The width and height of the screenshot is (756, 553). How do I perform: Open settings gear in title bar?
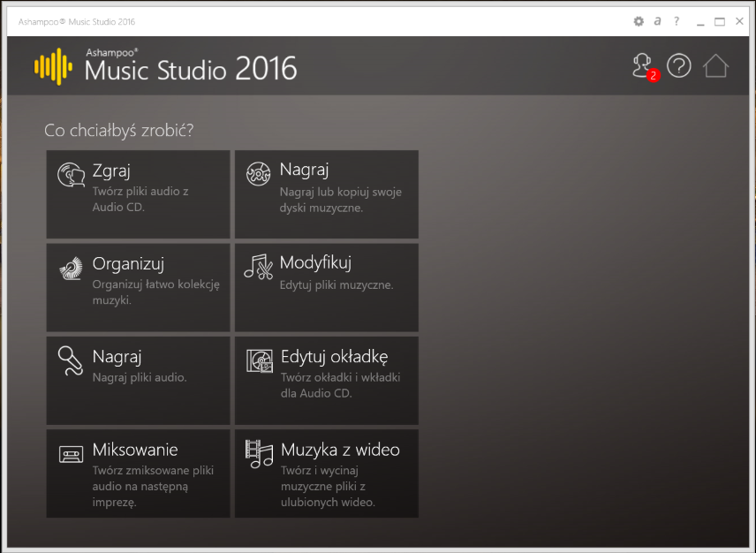click(x=639, y=21)
